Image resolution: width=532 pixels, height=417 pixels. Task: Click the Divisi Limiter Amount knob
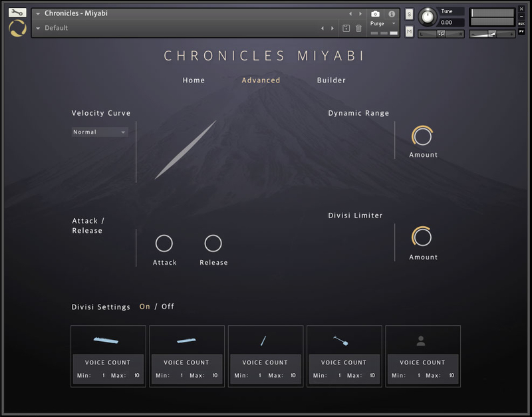tap(422, 237)
